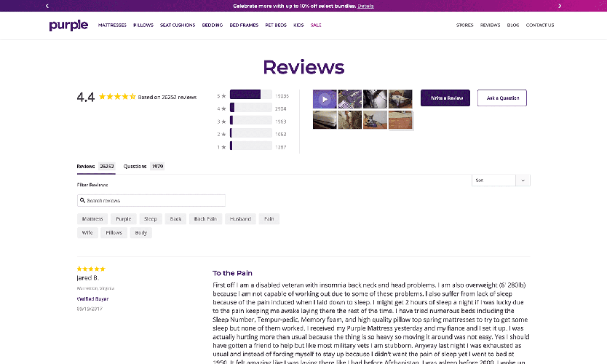The height and width of the screenshot is (364, 607).
Task: Play the review video thumbnail
Action: tap(325, 99)
